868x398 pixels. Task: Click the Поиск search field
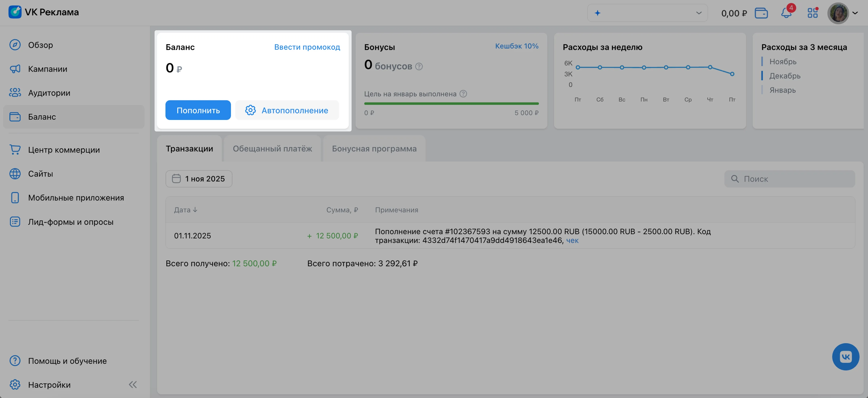(x=789, y=179)
